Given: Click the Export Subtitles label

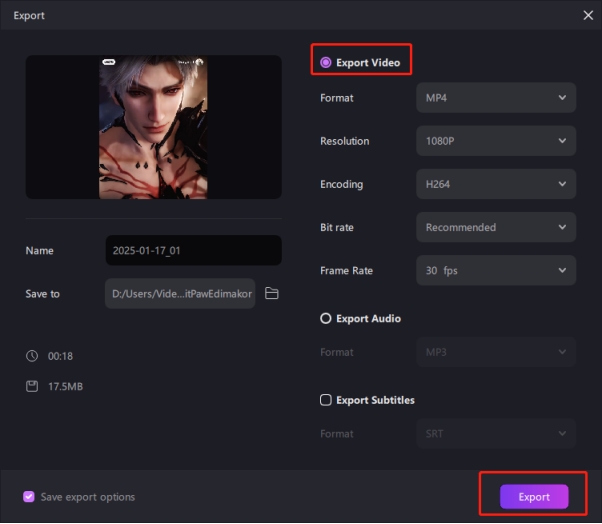Looking at the screenshot, I should 375,400.
